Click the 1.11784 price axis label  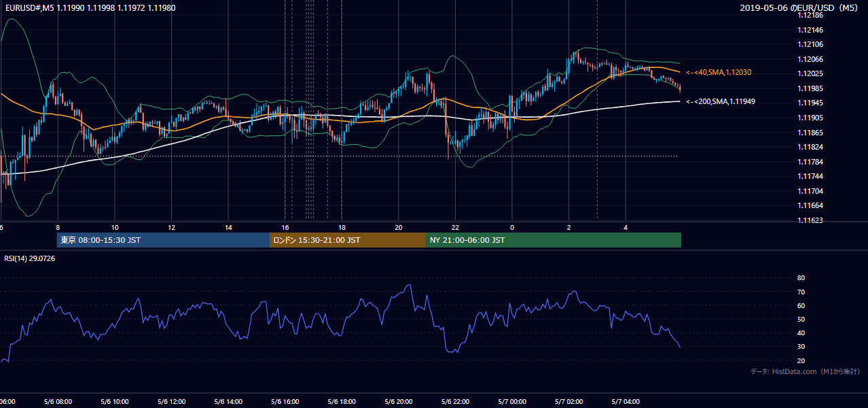[810, 162]
